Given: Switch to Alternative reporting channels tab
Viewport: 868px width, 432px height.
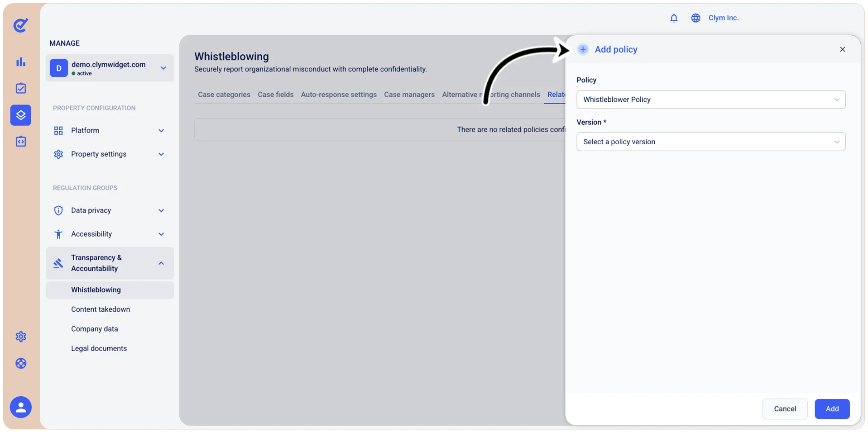Looking at the screenshot, I should 491,95.
